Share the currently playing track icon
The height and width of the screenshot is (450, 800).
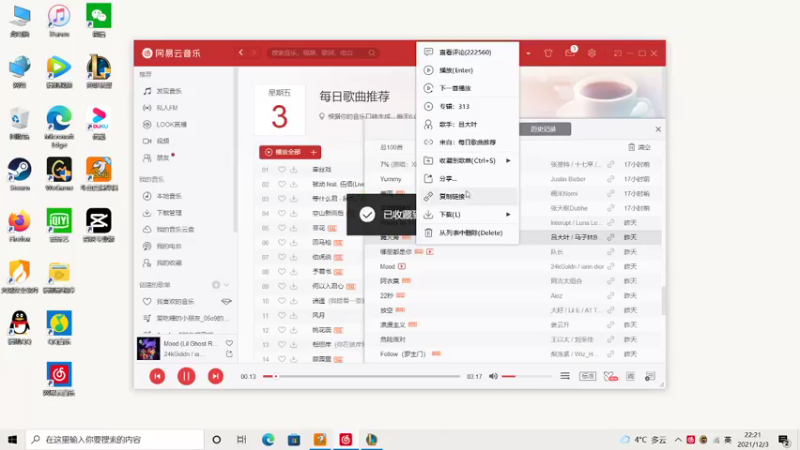230,354
